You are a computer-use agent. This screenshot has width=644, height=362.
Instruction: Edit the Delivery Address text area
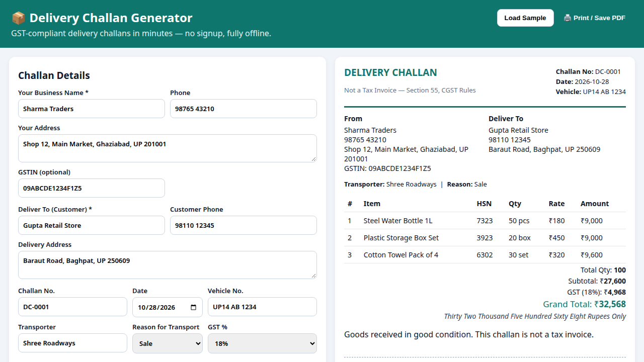pos(168,265)
